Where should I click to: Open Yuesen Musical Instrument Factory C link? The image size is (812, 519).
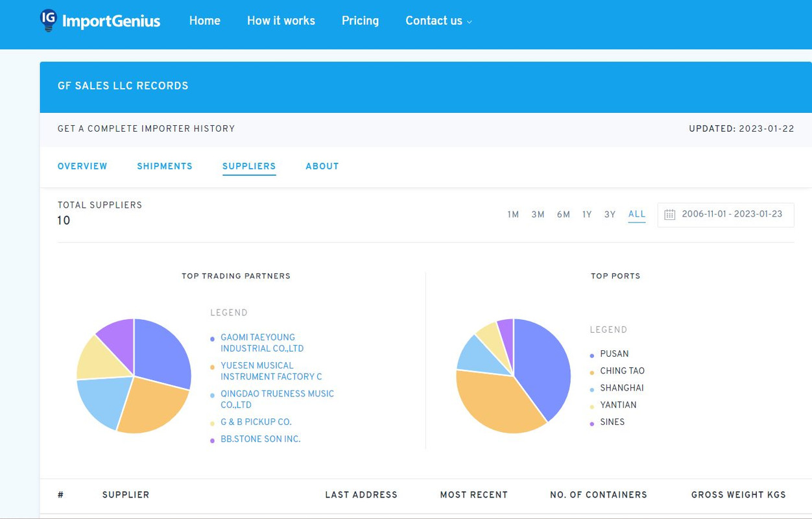click(x=271, y=371)
